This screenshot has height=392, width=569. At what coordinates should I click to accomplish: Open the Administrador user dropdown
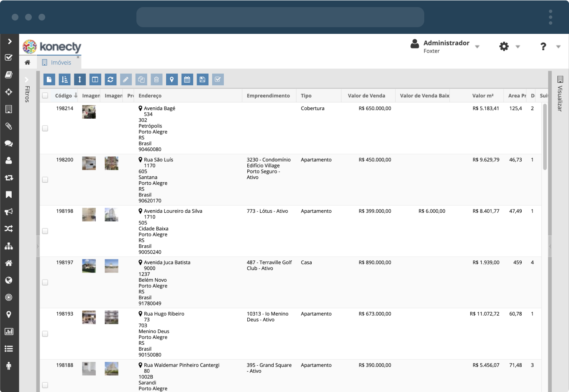[x=446, y=46]
